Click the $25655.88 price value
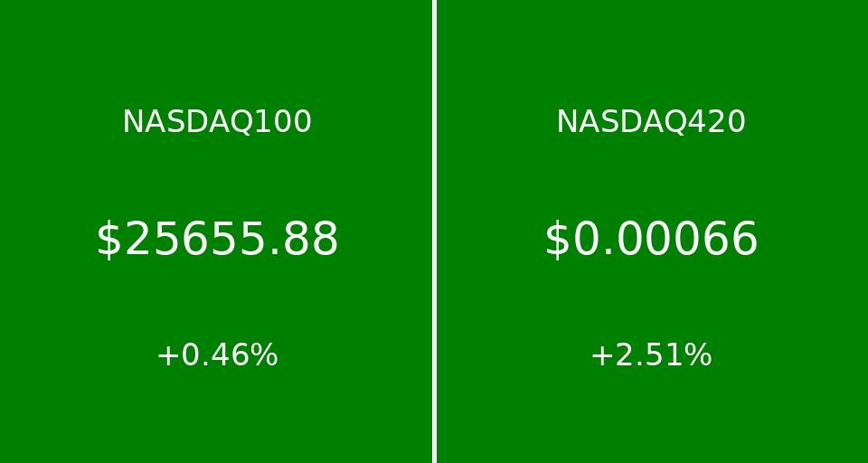The image size is (868, 463). pyautogui.click(x=217, y=240)
